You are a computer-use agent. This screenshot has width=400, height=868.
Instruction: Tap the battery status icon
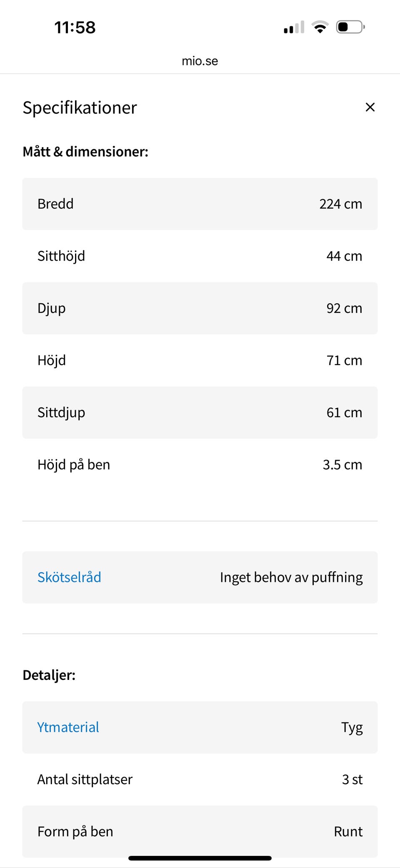click(350, 28)
